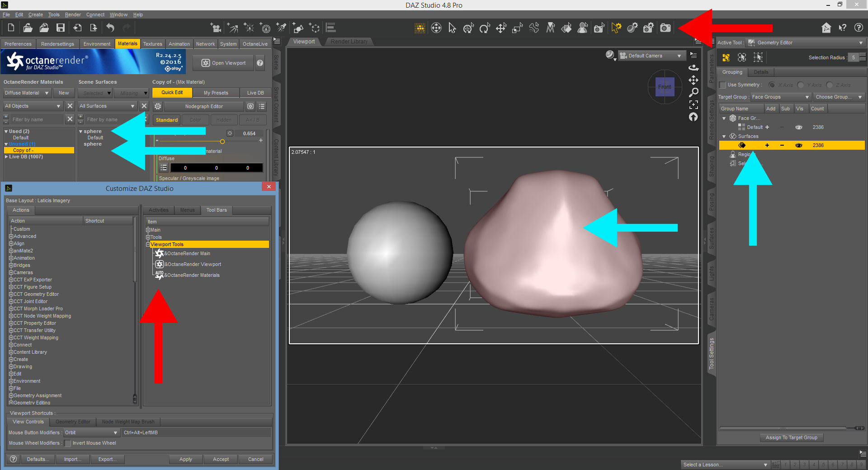
Task: Toggle the Use Symmetry checkbox
Action: (x=722, y=85)
